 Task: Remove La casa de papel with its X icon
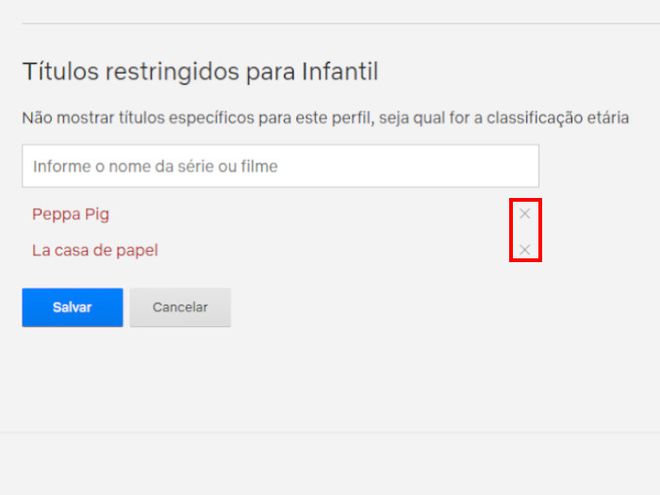[524, 250]
